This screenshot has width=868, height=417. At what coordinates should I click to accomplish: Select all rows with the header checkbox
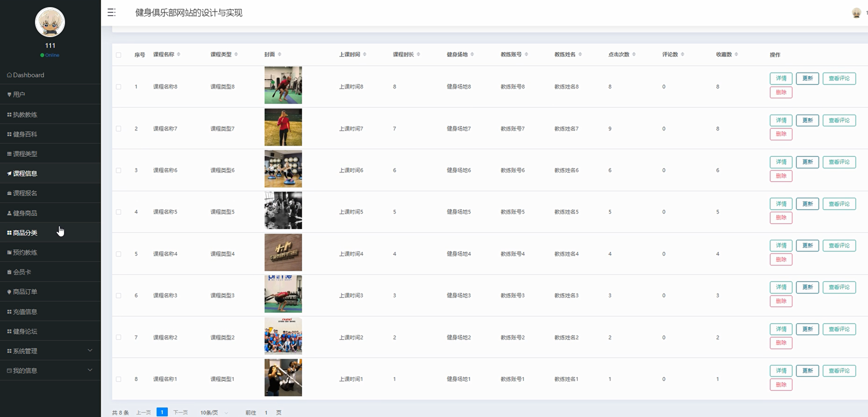tap(119, 55)
